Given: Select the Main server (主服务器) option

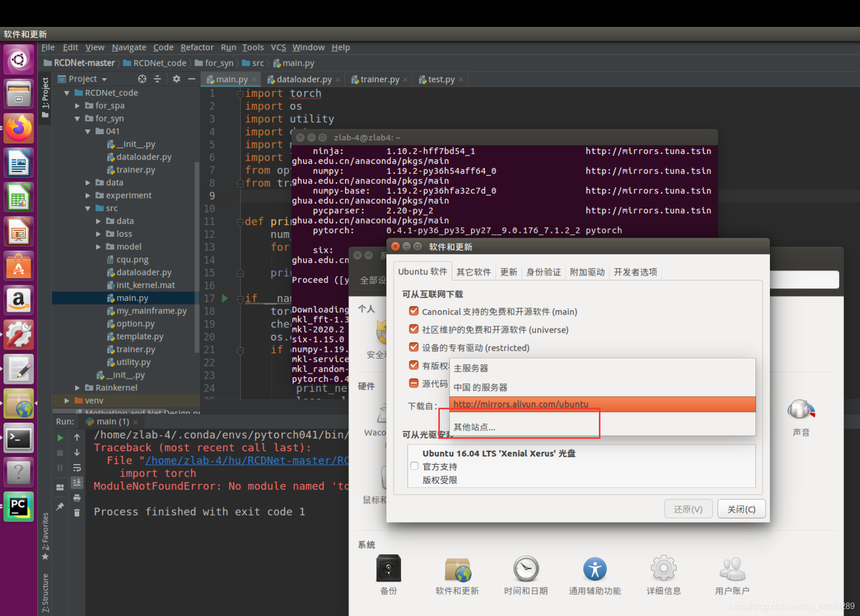Looking at the screenshot, I should click(x=603, y=368).
